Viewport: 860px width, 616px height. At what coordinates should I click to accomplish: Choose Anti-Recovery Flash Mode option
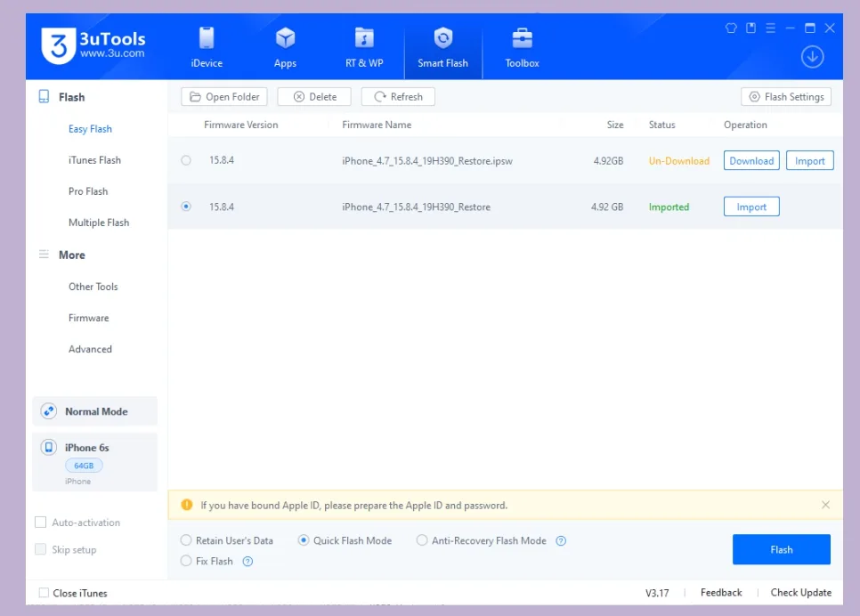coord(482,540)
